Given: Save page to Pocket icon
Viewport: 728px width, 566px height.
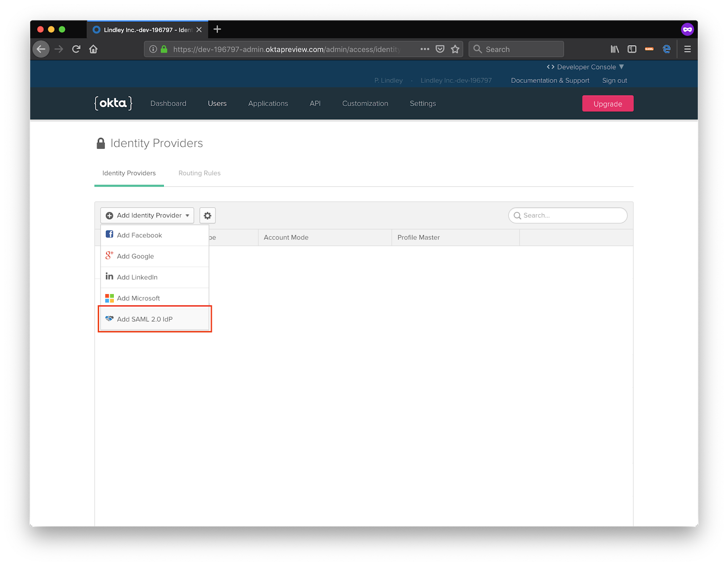Looking at the screenshot, I should pos(440,49).
